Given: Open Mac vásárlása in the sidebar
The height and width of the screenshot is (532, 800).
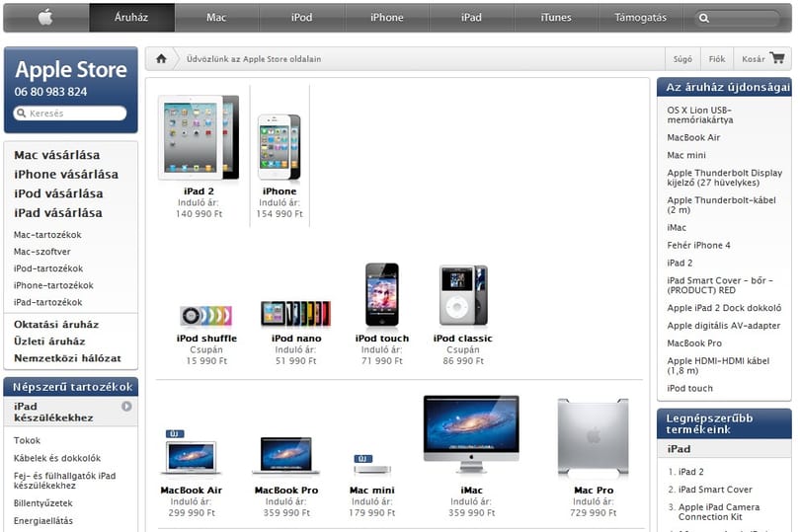Looking at the screenshot, I should coord(57,155).
